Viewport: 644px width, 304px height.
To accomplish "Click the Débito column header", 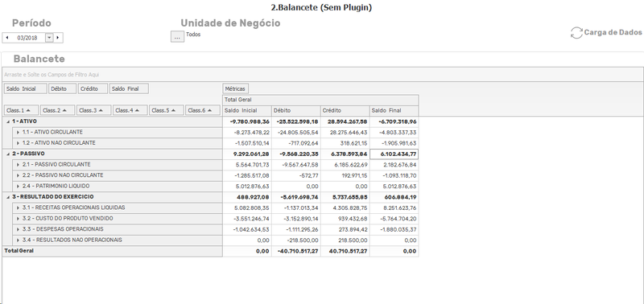I will [x=295, y=111].
